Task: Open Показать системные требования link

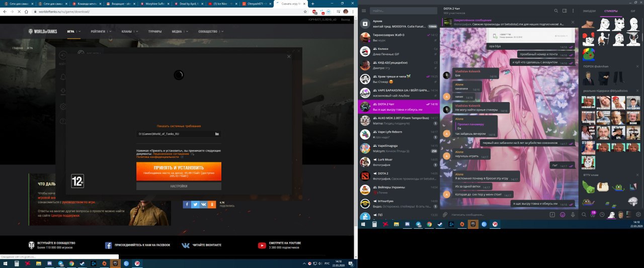Action: (x=179, y=126)
